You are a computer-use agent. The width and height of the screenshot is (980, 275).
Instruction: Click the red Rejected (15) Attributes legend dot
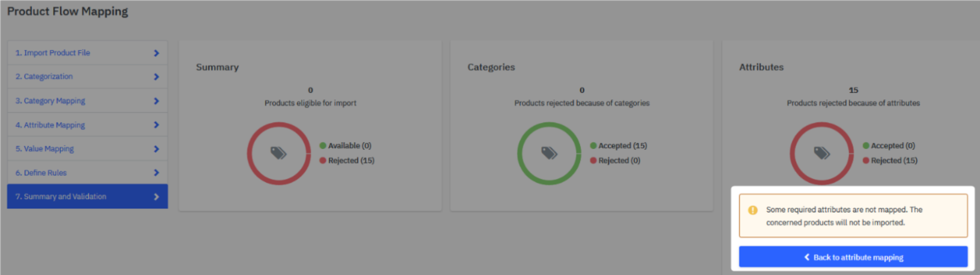click(x=866, y=161)
